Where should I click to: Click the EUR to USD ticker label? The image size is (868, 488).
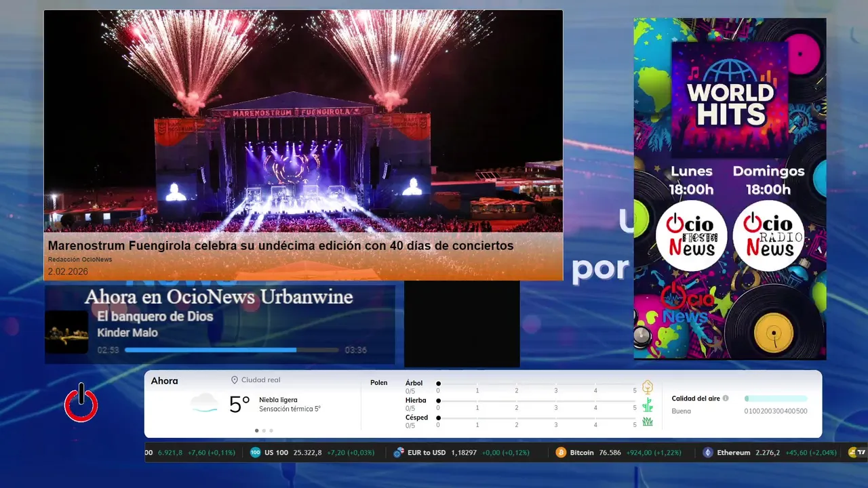427,453
